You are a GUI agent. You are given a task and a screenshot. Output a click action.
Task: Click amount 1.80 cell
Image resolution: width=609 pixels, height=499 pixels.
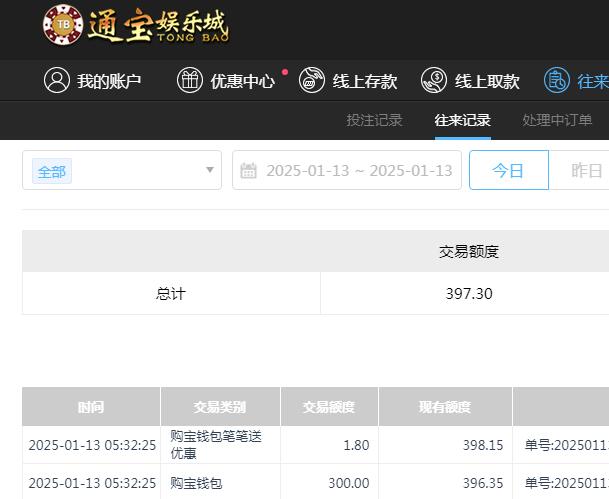[x=329, y=445]
